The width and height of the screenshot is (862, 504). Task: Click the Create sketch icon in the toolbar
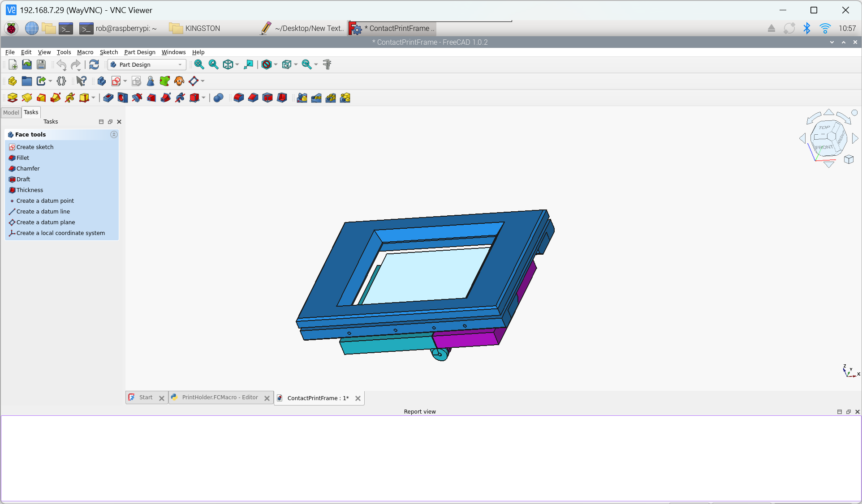point(116,81)
